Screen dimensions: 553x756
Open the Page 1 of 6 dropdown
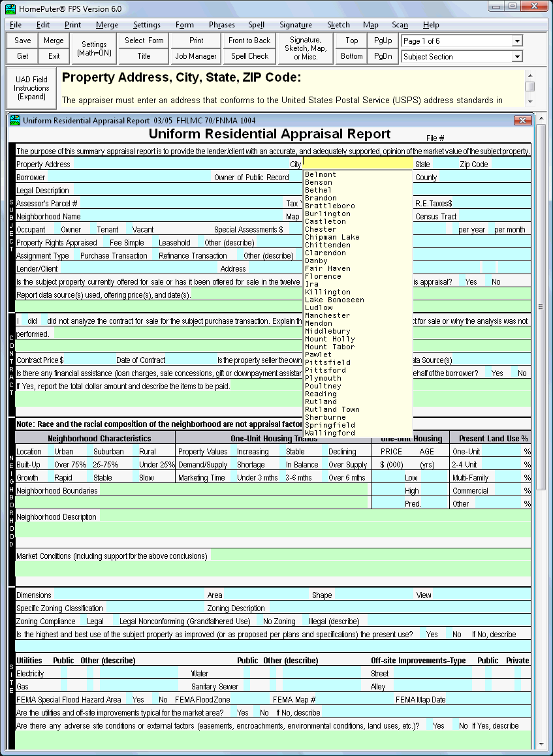point(517,41)
